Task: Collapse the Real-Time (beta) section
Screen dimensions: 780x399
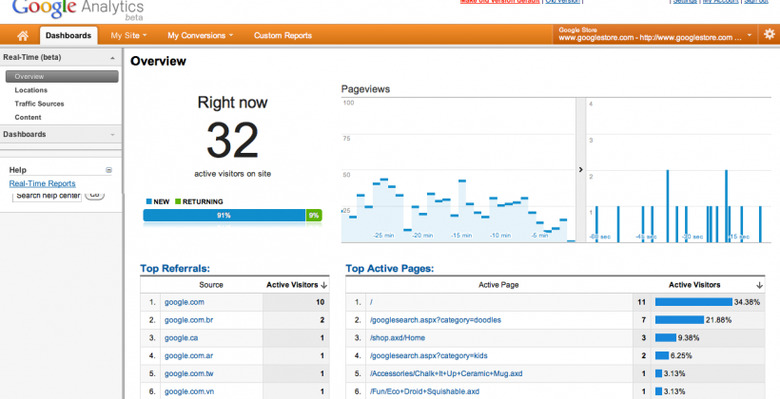Action: click(x=112, y=58)
